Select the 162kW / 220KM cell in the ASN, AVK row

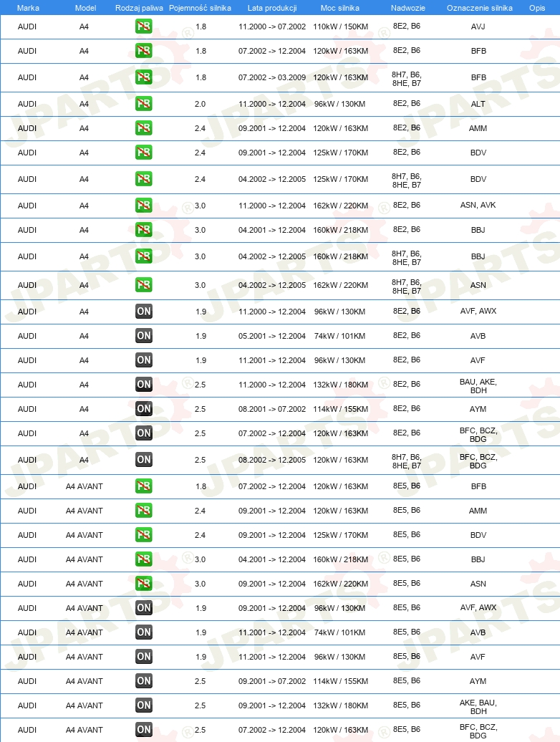click(341, 206)
